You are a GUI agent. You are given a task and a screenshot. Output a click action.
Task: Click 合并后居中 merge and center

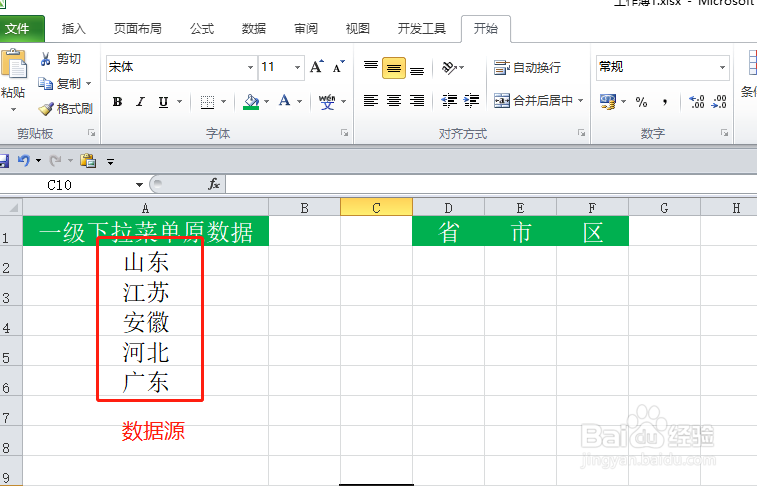533,100
